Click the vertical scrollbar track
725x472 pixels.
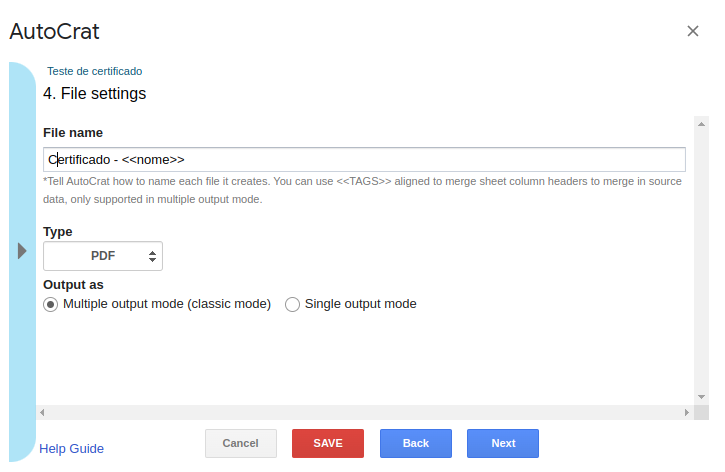[701, 260]
